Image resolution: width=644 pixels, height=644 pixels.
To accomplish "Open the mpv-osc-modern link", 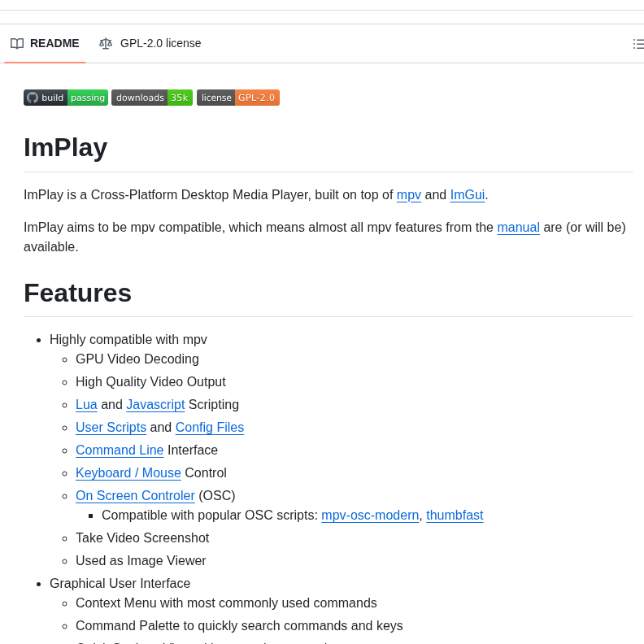I will coord(370,515).
